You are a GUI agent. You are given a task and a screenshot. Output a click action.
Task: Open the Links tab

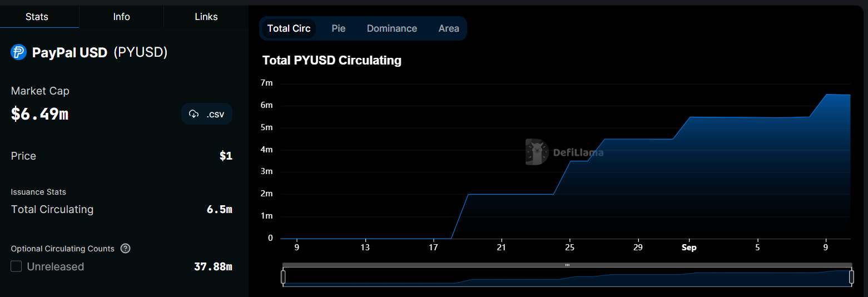(206, 17)
